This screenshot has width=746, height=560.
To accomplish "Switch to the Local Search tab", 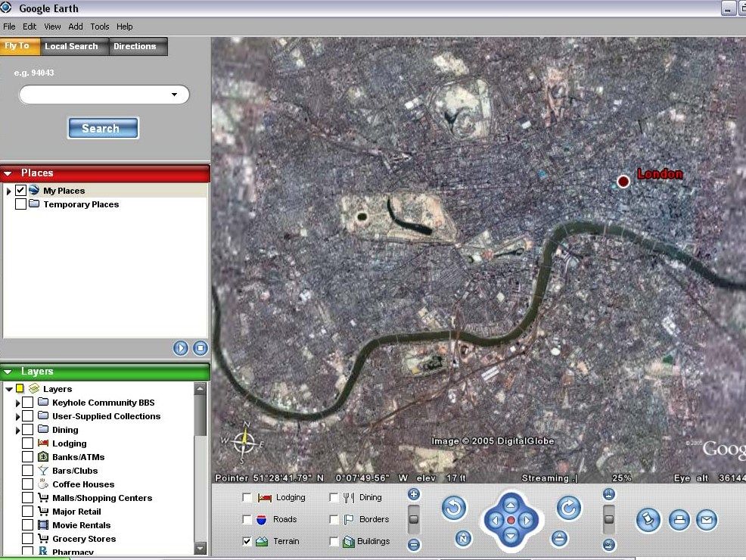I will [x=73, y=46].
